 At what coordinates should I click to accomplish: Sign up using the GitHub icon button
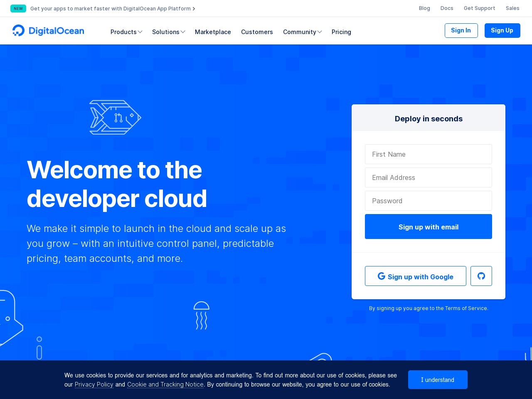tap(481, 276)
